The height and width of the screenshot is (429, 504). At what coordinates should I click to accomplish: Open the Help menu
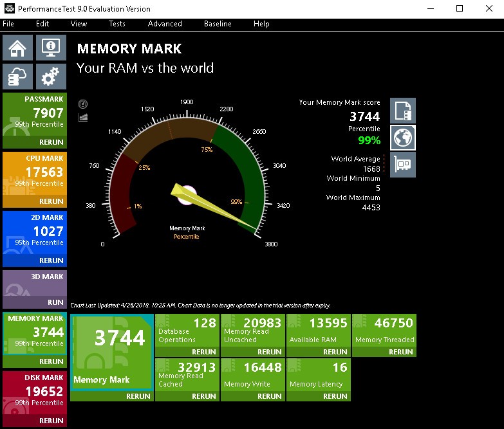[x=261, y=24]
